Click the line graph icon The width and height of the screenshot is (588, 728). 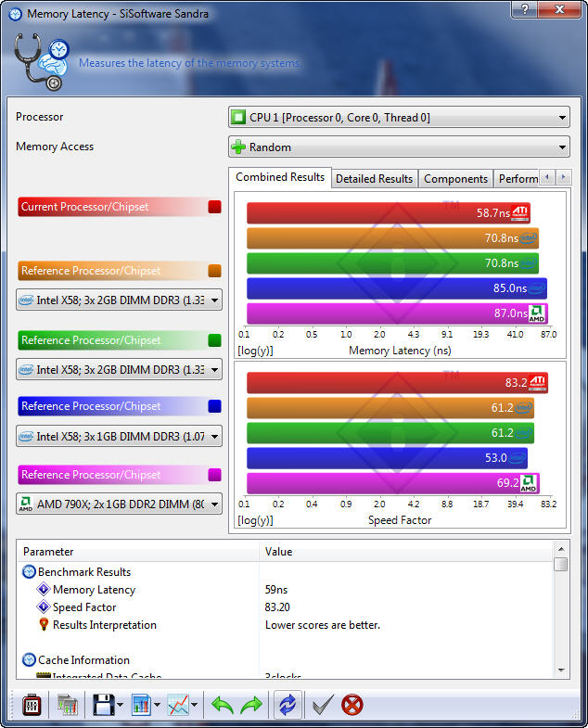pos(178,705)
